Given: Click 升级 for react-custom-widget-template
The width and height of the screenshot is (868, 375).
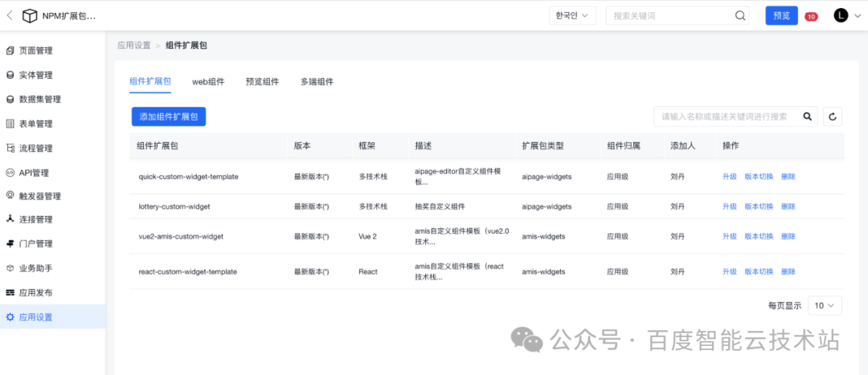Looking at the screenshot, I should point(730,271).
